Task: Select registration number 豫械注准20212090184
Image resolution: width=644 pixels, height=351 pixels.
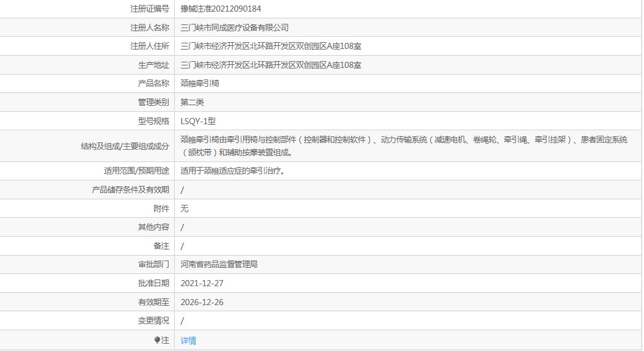Action: (x=221, y=9)
